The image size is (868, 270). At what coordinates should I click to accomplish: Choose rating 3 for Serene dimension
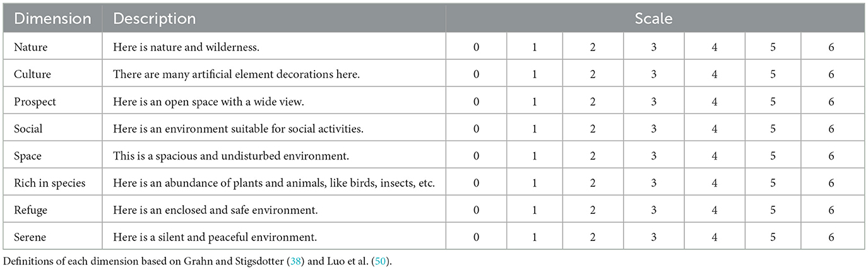tap(653, 237)
